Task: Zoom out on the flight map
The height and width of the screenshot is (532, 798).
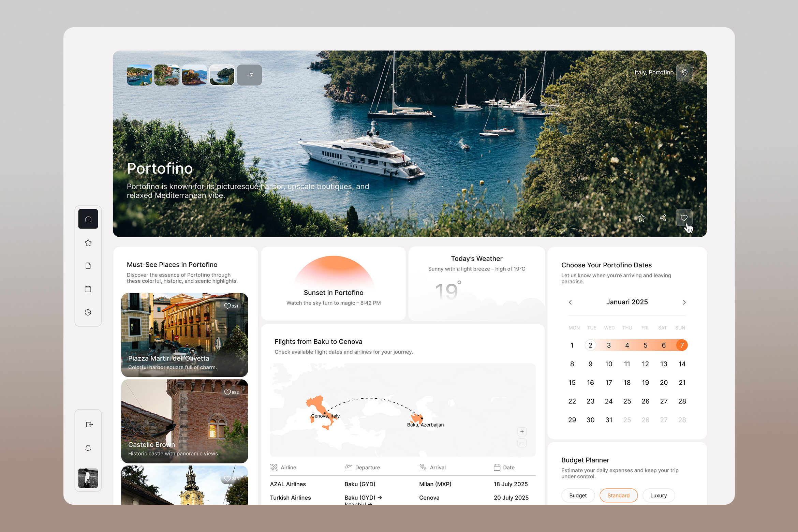Action: point(522,443)
